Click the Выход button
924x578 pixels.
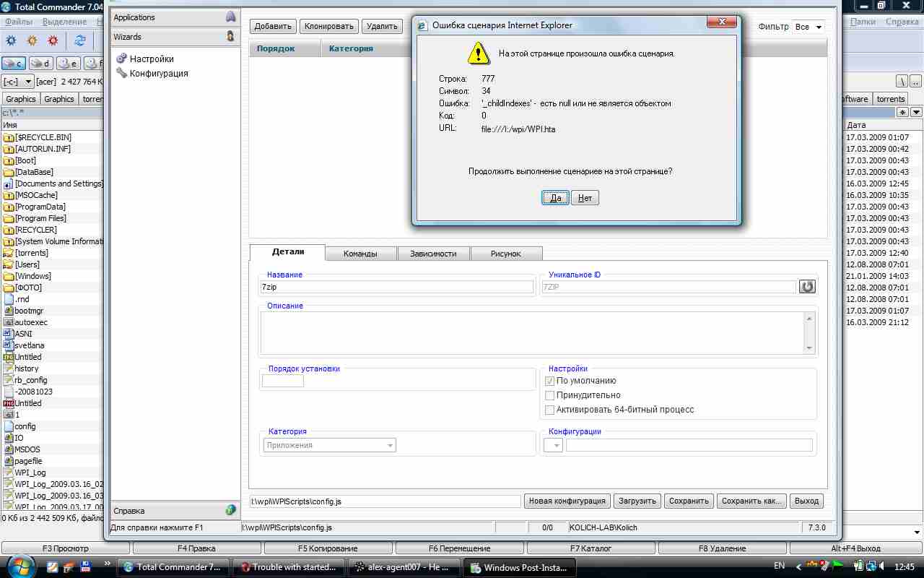pyautogui.click(x=806, y=501)
